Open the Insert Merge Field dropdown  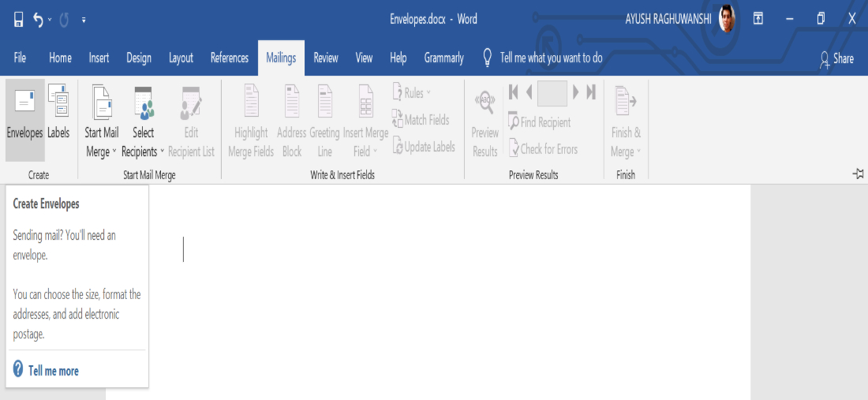point(365,119)
